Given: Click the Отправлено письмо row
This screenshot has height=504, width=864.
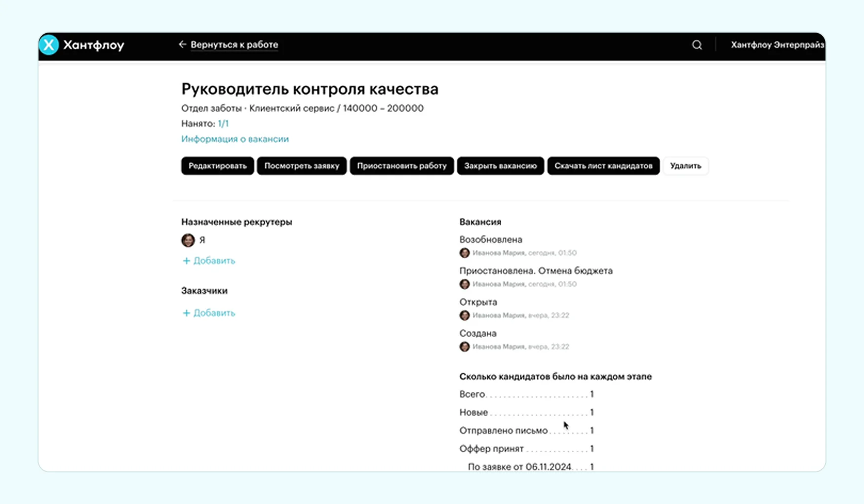Looking at the screenshot, I should [x=527, y=431].
